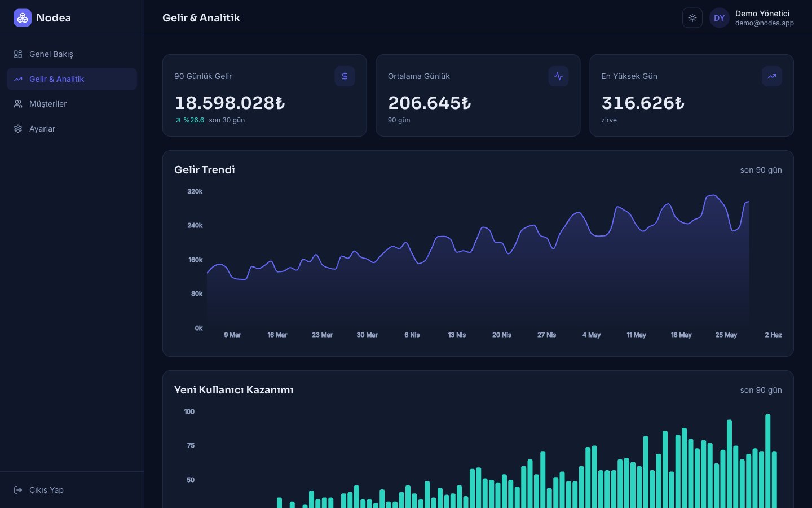This screenshot has width=812, height=508.
Task: Click the 25 May point on Gelir Trendi chart
Action: 726,208
